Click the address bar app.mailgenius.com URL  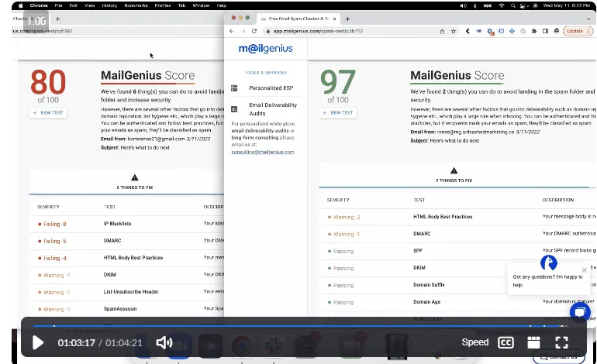click(318, 31)
